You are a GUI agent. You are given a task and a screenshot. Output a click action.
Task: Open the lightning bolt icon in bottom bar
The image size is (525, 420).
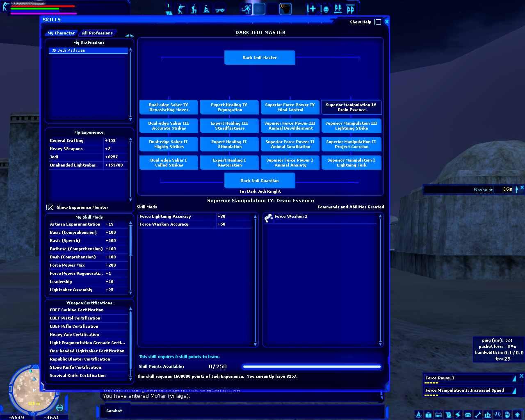[458, 415]
